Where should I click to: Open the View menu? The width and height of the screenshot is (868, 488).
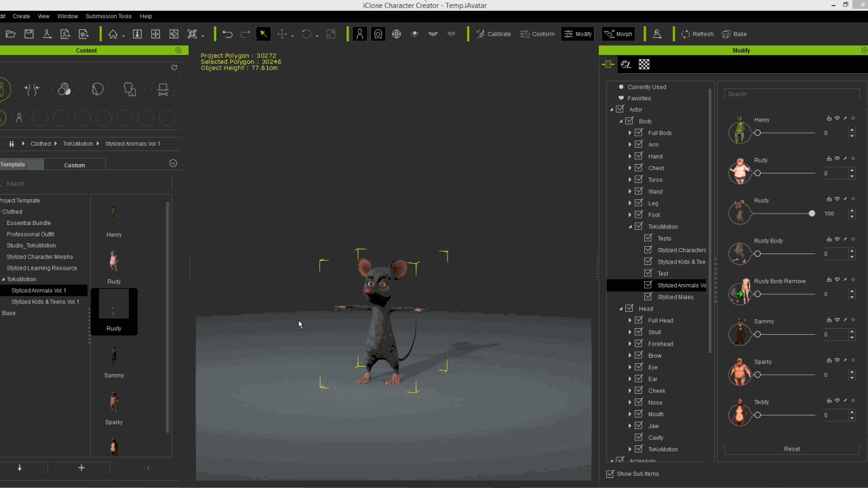[x=43, y=16]
